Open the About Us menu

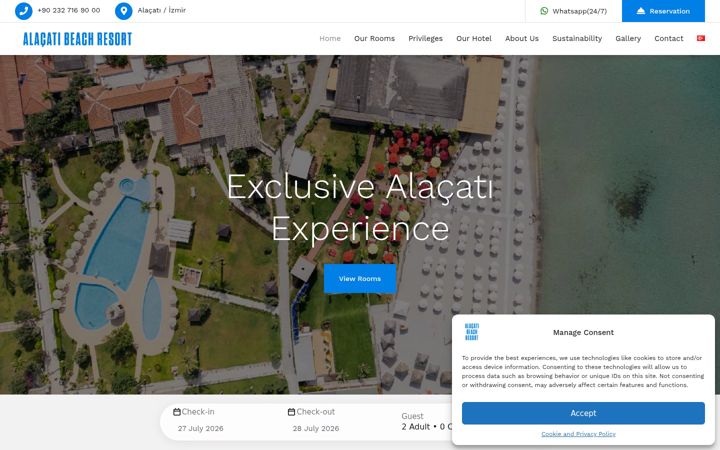tap(522, 39)
